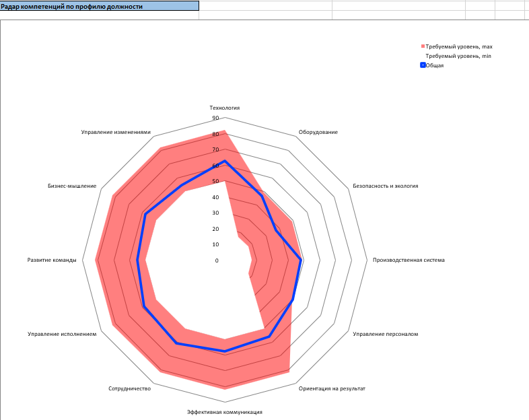This screenshot has height=420, width=529.
Task: Click the 50 value on the radar scale
Action: point(215,182)
